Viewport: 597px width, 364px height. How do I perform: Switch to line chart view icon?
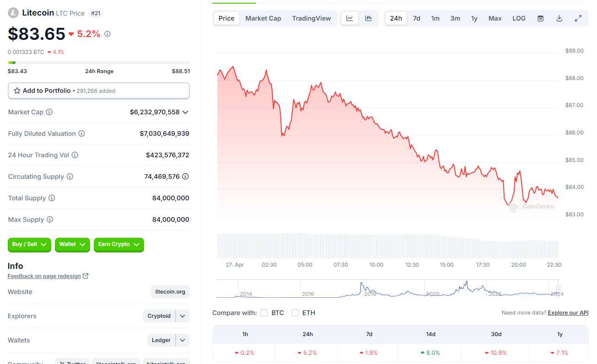350,18
